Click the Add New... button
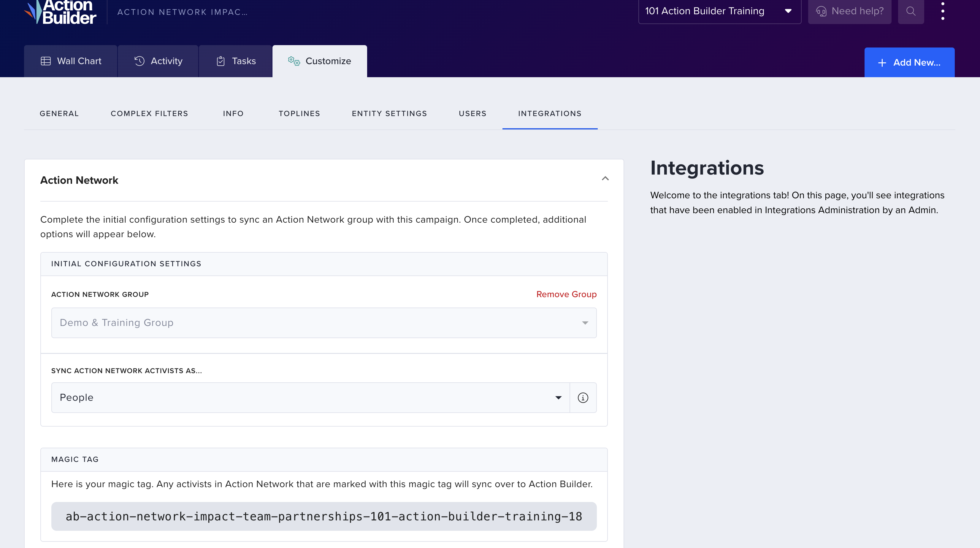The height and width of the screenshot is (548, 980). [x=909, y=62]
